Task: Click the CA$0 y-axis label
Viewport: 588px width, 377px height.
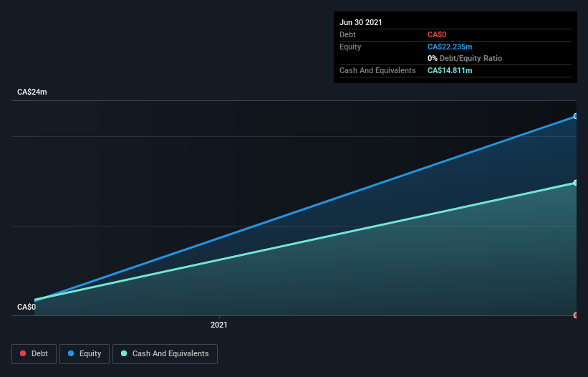Action: (x=26, y=307)
